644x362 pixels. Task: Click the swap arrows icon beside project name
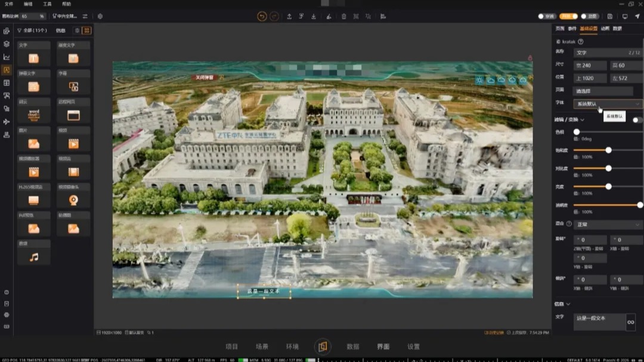click(x=85, y=17)
